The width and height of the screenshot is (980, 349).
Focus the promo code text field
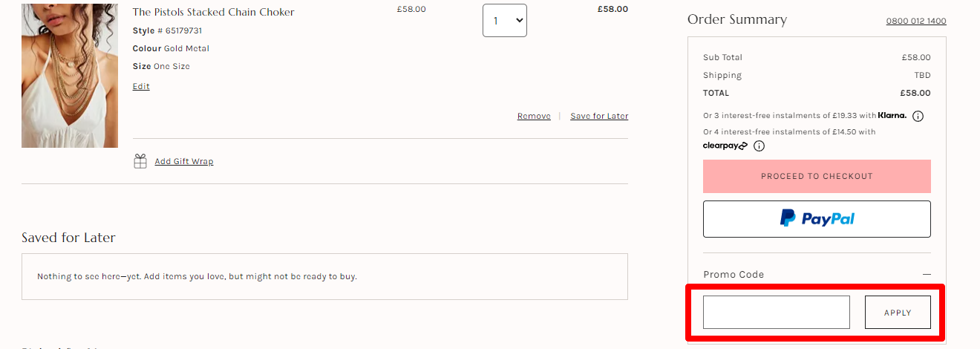tap(776, 313)
